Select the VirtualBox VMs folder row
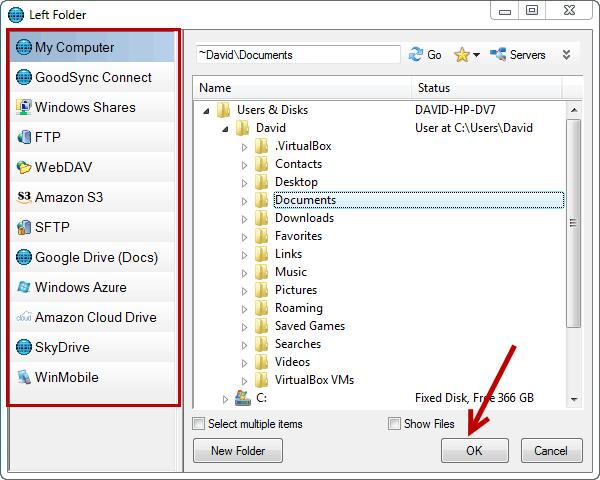The image size is (600, 480). [314, 380]
